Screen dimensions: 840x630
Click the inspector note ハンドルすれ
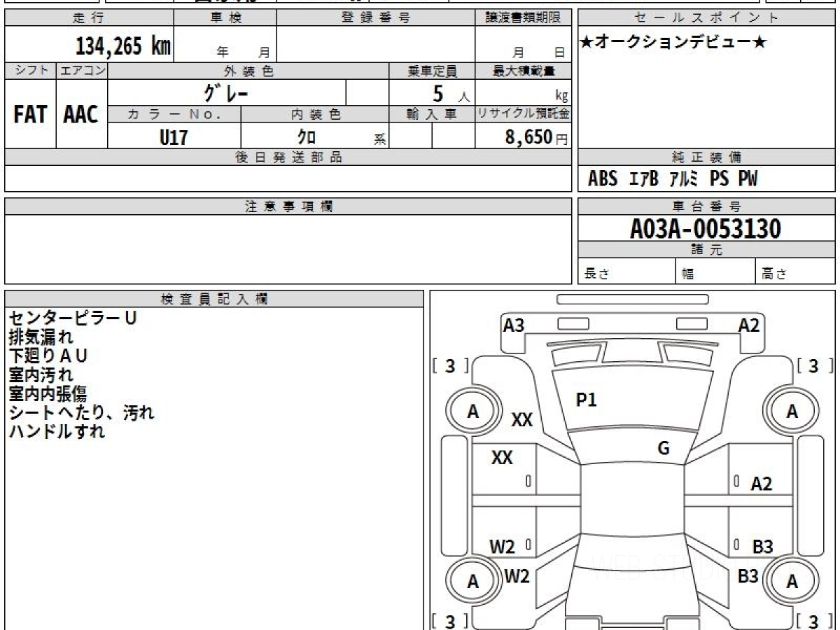click(57, 431)
